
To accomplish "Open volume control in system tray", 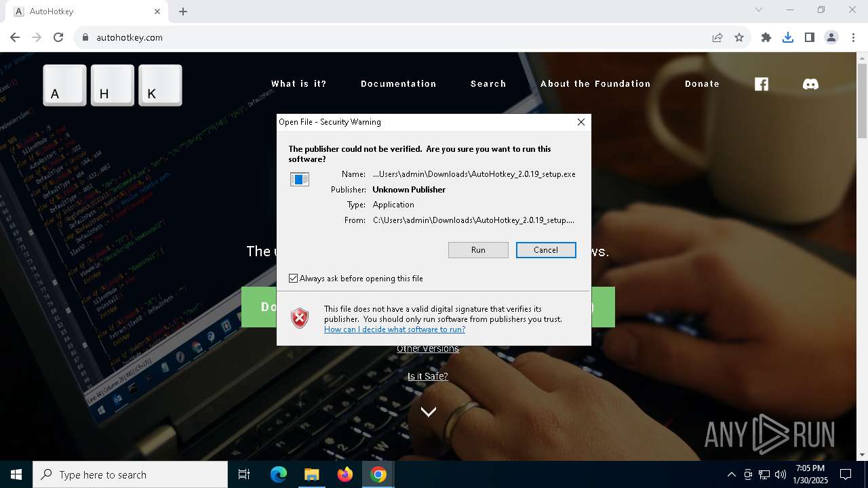I will pyautogui.click(x=780, y=474).
